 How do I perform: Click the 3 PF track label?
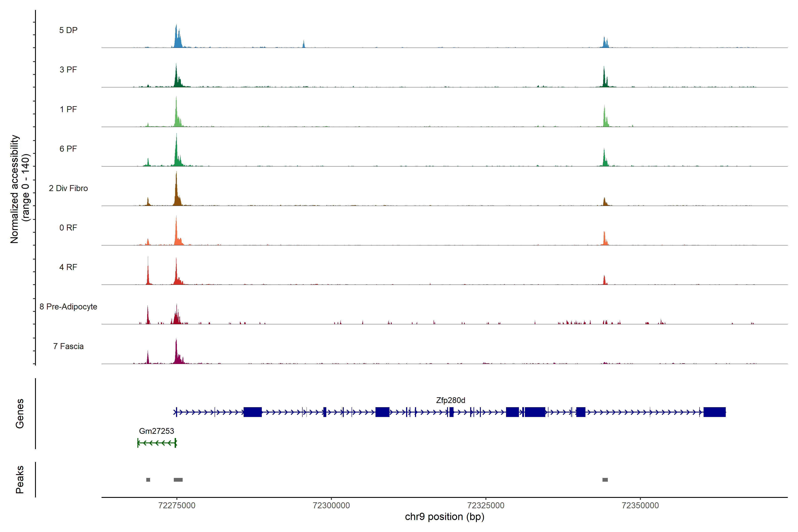[x=68, y=70]
